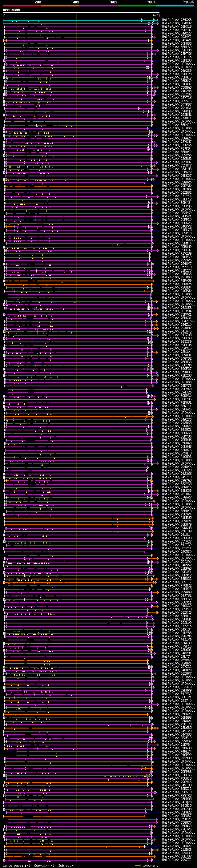
Task: Select label UniRef100_Q12DK8
Action: (x=177, y=850)
